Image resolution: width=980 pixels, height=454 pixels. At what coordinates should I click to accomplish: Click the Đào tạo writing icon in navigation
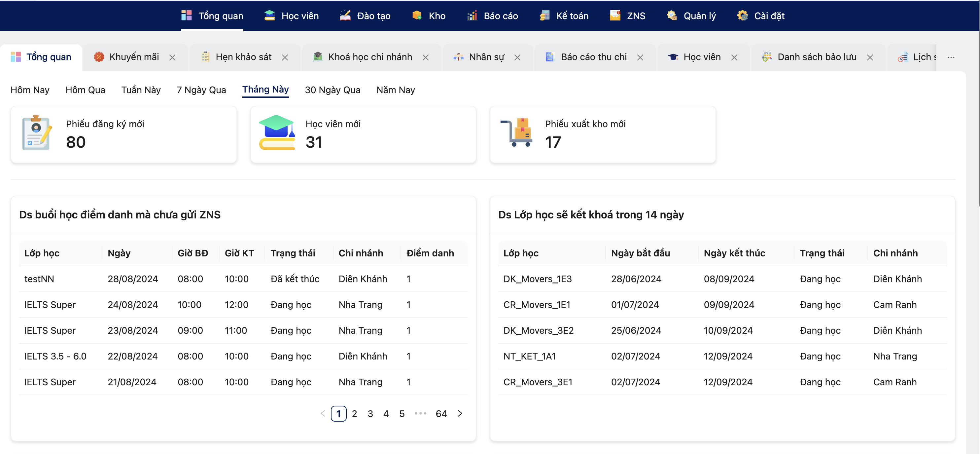click(345, 16)
